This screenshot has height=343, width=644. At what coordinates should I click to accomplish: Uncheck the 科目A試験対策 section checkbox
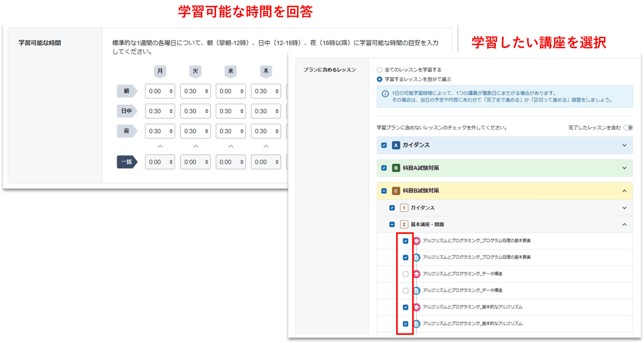tap(384, 168)
